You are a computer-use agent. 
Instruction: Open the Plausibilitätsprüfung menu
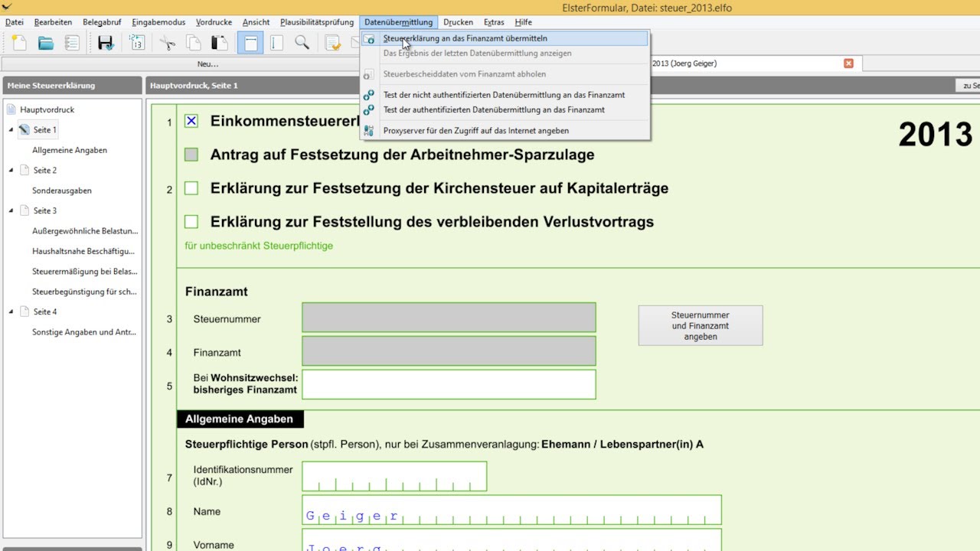pyautogui.click(x=317, y=22)
